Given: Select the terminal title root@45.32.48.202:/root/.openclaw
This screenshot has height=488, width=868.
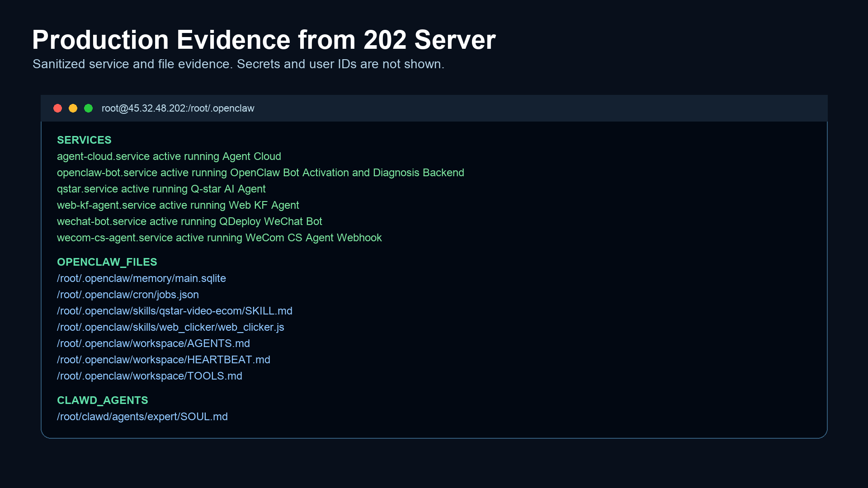Looking at the screenshot, I should tap(178, 108).
